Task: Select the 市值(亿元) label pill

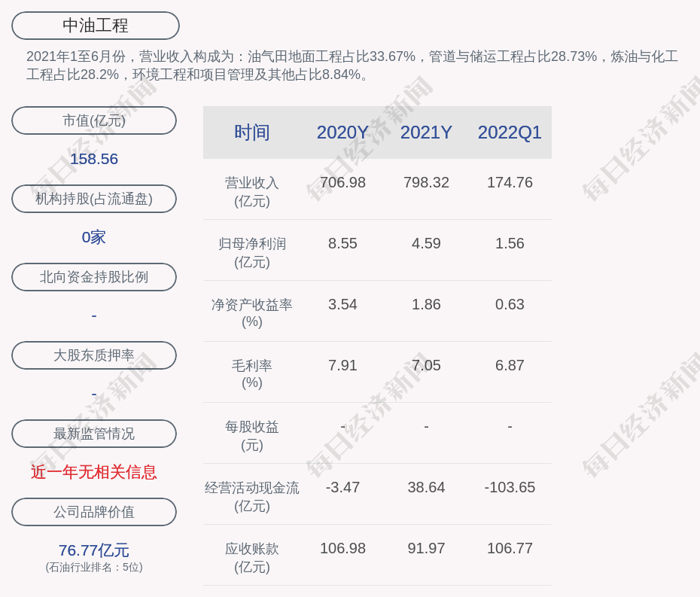Action: pyautogui.click(x=94, y=120)
